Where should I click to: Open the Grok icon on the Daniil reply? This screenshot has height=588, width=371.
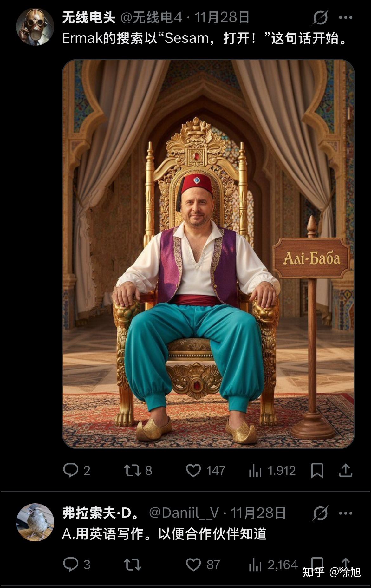pos(320,513)
